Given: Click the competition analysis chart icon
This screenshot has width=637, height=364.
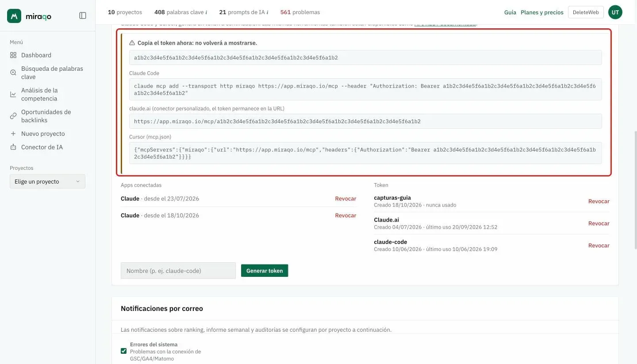Looking at the screenshot, I should click(x=13, y=94).
